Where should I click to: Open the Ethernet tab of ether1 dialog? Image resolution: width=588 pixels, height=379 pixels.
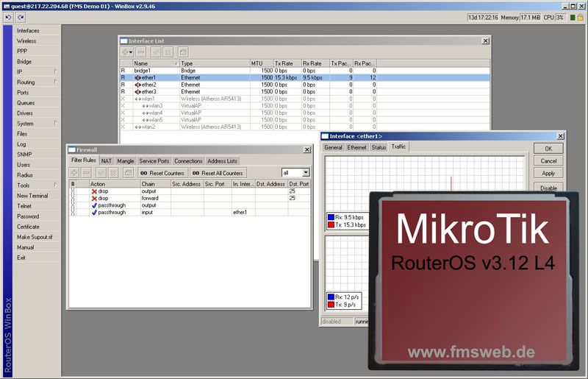[x=356, y=147]
